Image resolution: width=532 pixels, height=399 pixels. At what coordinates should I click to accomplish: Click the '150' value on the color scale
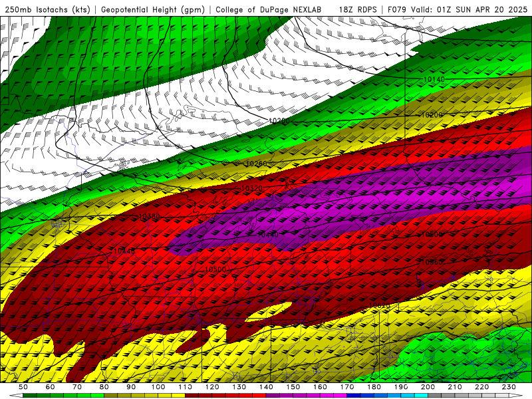click(x=293, y=387)
